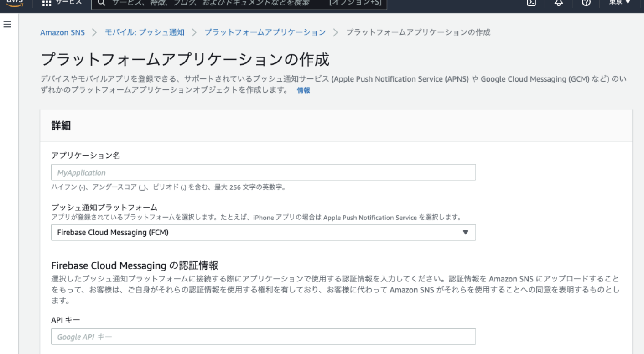Open the 東京 region selector
The height and width of the screenshot is (354, 644).
coord(620,3)
